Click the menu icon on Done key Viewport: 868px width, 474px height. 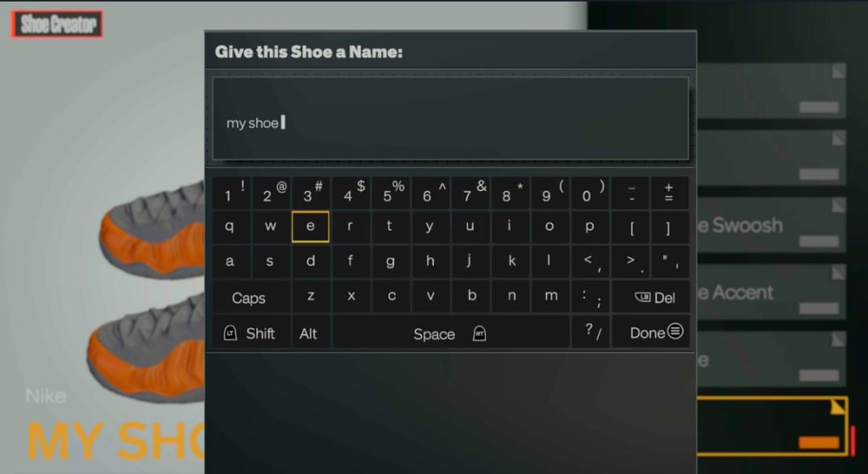click(x=674, y=332)
